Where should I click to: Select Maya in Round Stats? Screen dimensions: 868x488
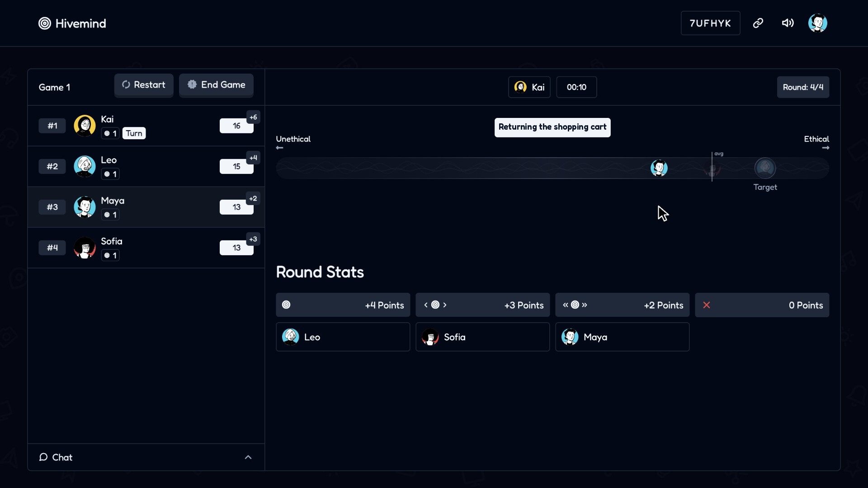623,337
